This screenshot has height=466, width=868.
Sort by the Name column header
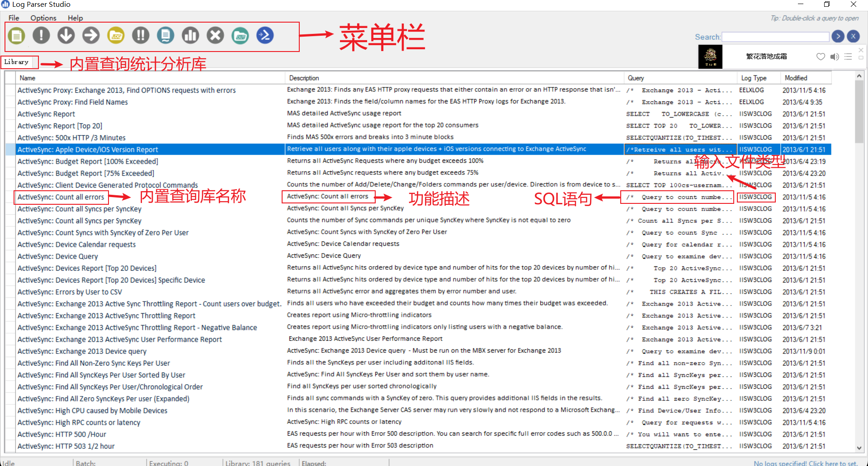[149, 78]
